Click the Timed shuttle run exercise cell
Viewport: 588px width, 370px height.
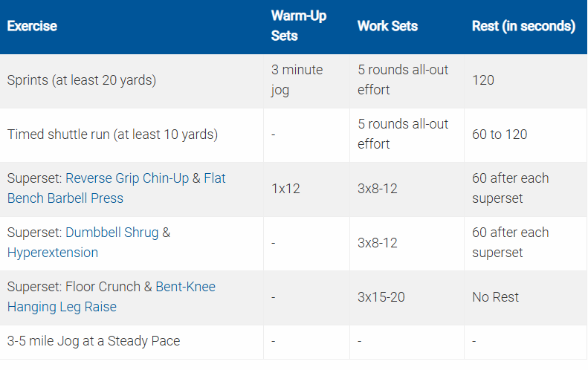tap(112, 134)
